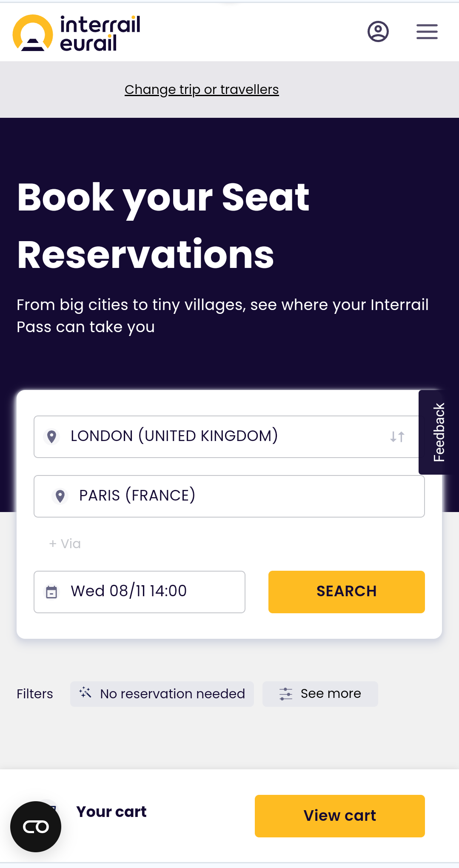Click the London origin location pin icon
Image resolution: width=459 pixels, height=868 pixels.
coord(52,436)
